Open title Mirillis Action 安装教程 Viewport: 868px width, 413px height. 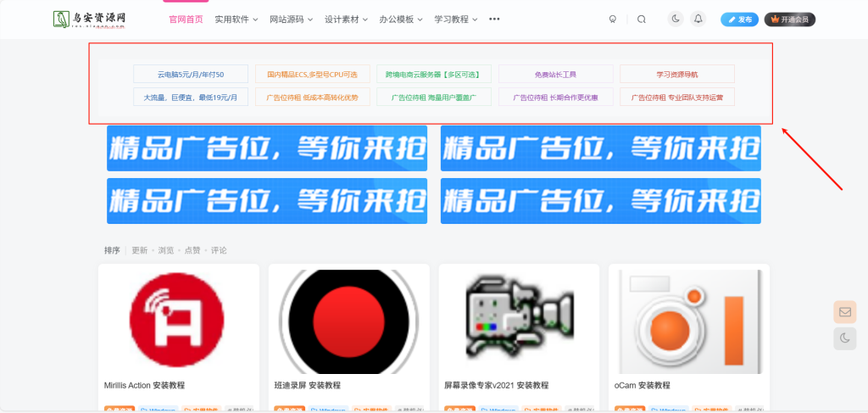click(144, 385)
